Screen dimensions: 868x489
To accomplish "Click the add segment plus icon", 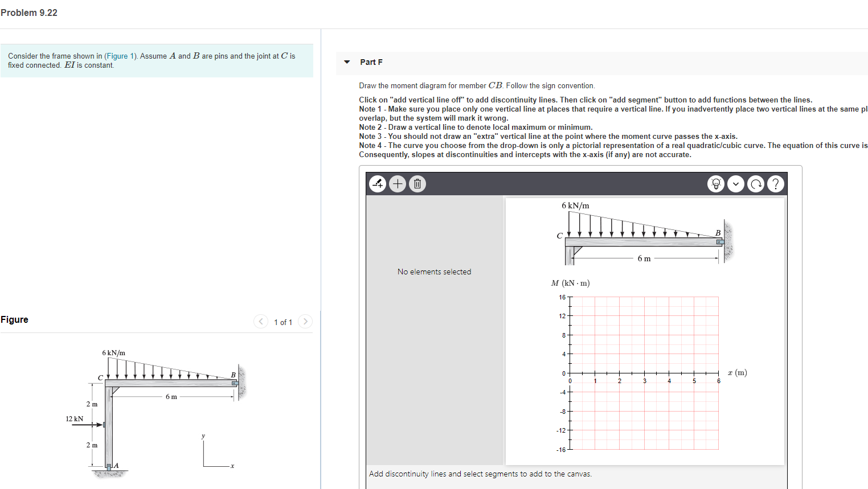I will tap(398, 184).
